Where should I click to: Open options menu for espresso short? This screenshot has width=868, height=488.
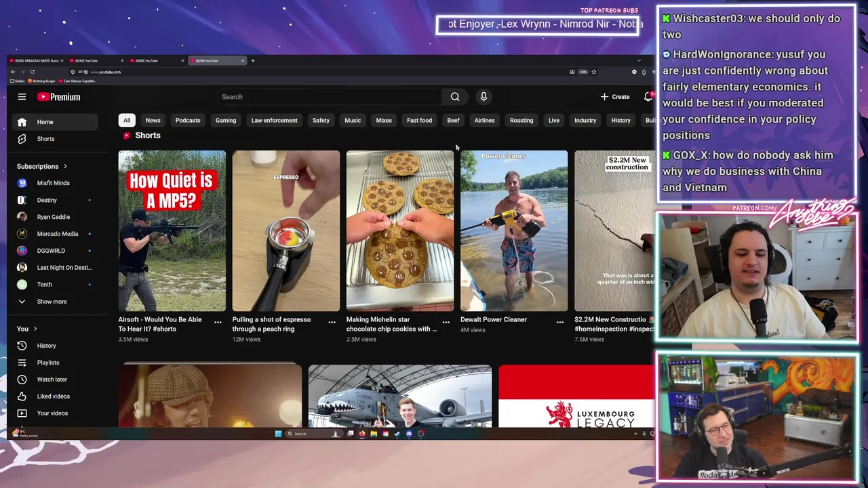pyautogui.click(x=332, y=322)
